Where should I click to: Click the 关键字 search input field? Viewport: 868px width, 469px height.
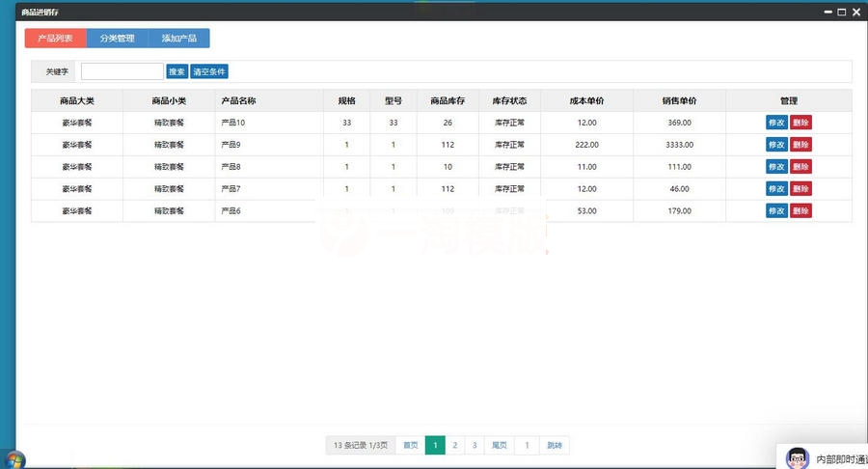click(x=122, y=71)
